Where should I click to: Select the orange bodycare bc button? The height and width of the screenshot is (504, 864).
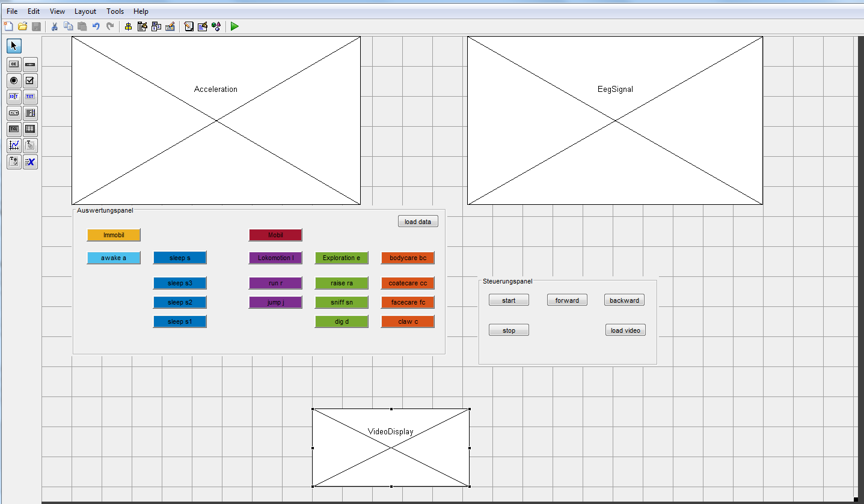pyautogui.click(x=408, y=258)
